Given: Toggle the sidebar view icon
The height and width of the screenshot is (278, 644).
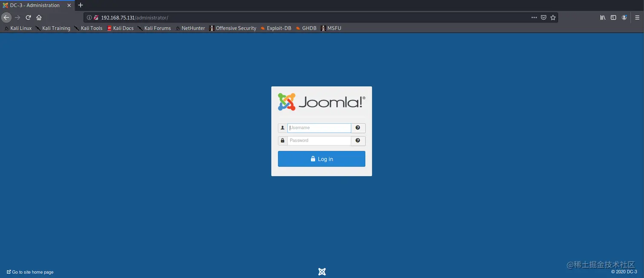Looking at the screenshot, I should click(x=613, y=17).
